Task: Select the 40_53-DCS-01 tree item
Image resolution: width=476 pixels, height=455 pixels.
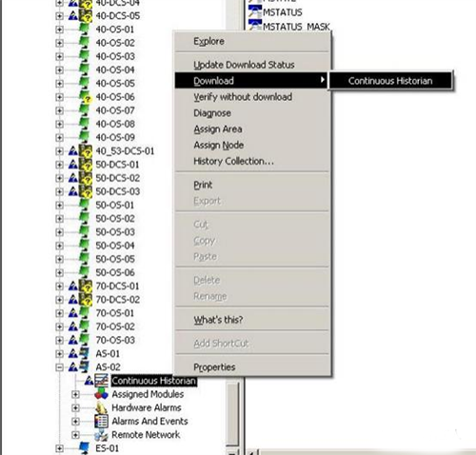Action: (x=125, y=151)
